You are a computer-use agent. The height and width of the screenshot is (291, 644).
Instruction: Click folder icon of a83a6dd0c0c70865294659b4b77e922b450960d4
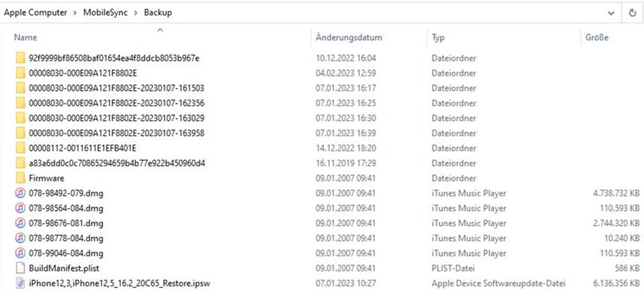pyautogui.click(x=21, y=163)
